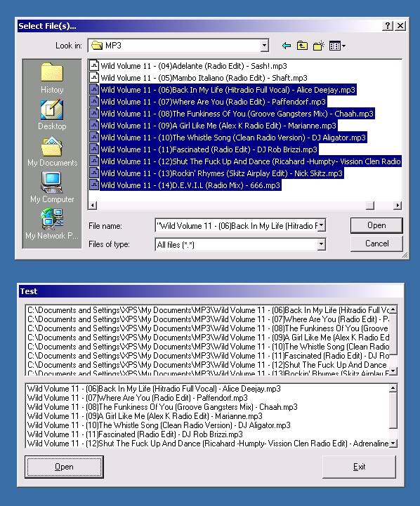Viewport: 420px width, 506px height.
Task: Create a new folder with the toolbar icon
Action: coord(319,46)
